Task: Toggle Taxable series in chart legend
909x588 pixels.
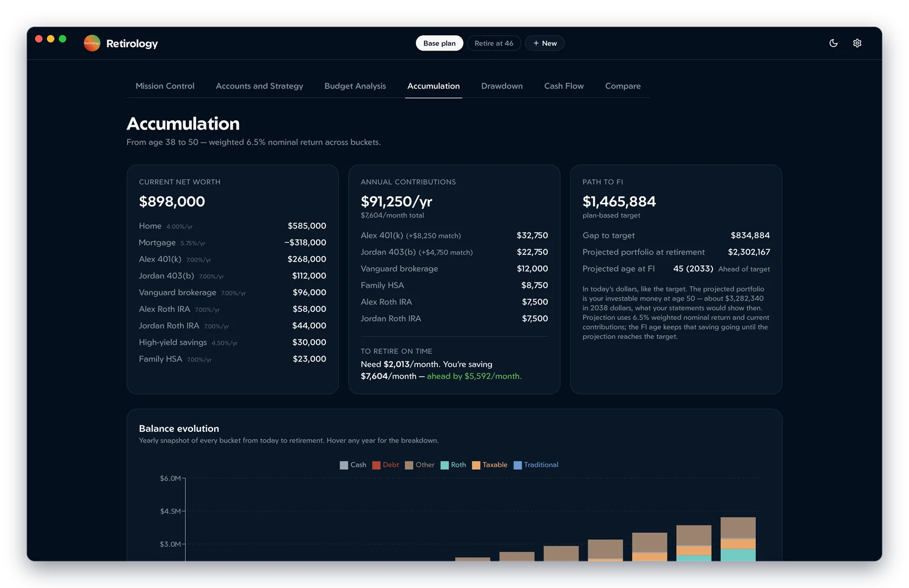Action: pos(490,465)
